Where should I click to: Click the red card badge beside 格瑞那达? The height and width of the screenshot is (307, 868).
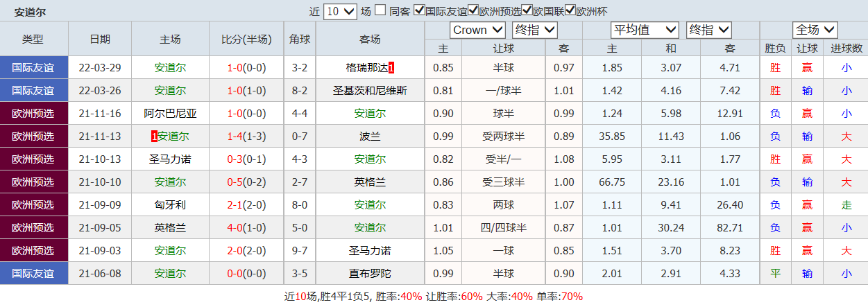(x=391, y=68)
